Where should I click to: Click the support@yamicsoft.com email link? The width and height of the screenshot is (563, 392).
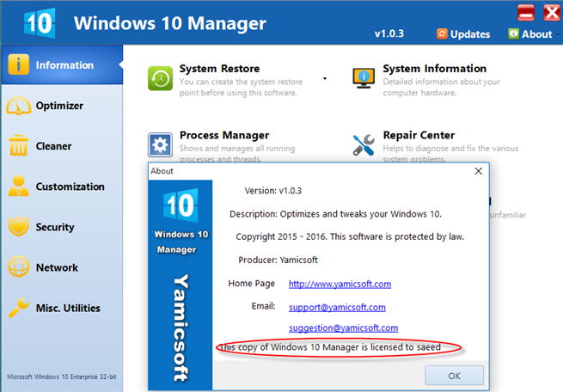pos(336,307)
